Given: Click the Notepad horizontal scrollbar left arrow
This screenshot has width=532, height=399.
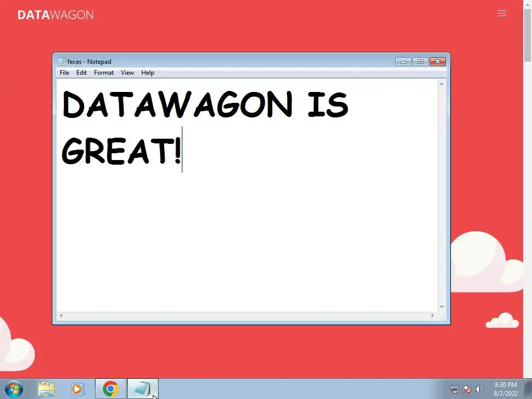Looking at the screenshot, I should (61, 315).
